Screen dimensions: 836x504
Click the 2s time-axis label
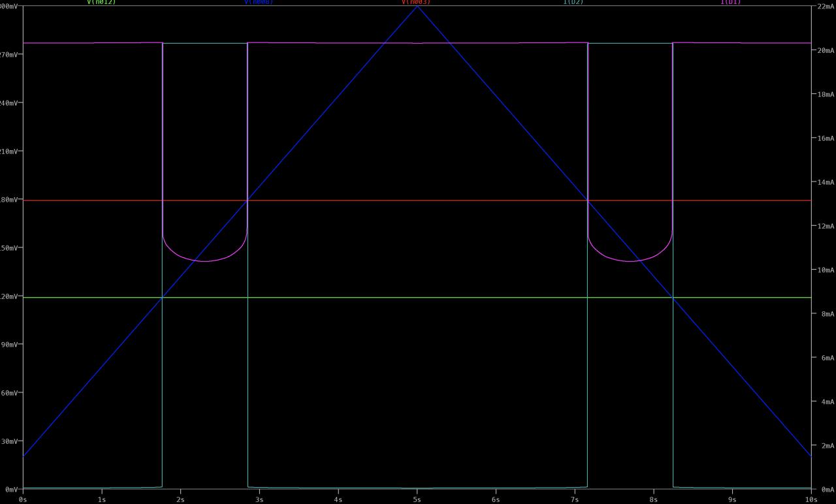pyautogui.click(x=180, y=499)
